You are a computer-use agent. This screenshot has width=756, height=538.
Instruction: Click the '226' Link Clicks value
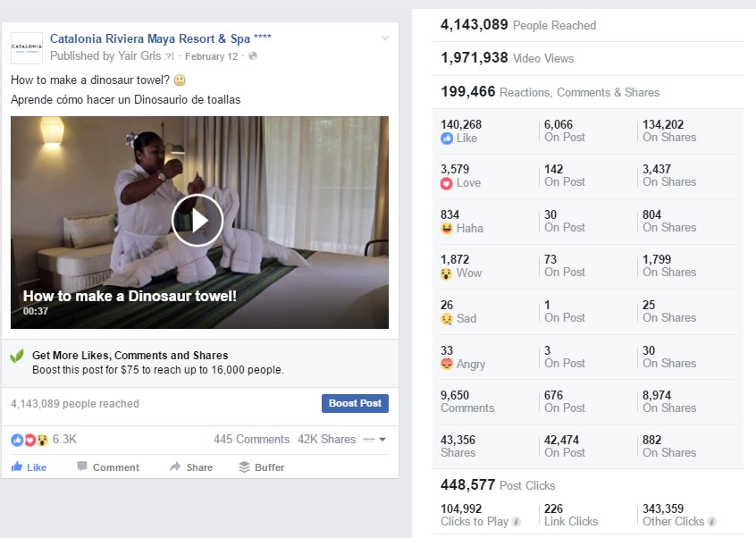coord(553,509)
